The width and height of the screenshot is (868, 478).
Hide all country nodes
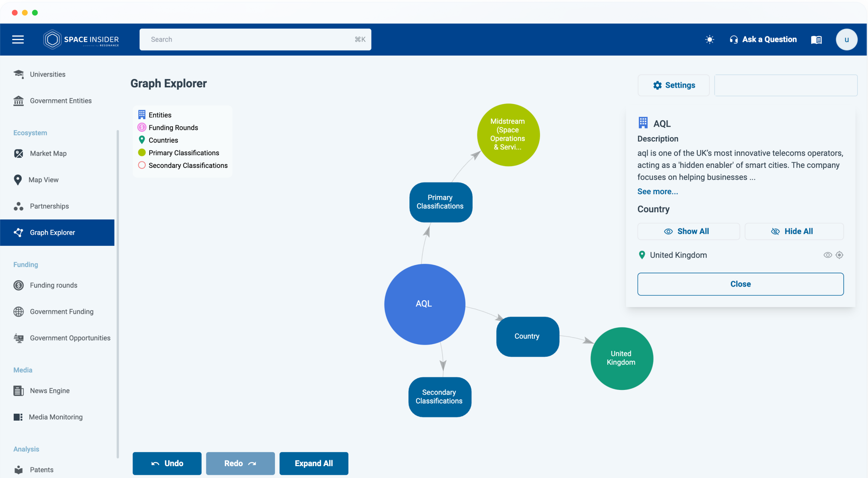click(x=794, y=231)
